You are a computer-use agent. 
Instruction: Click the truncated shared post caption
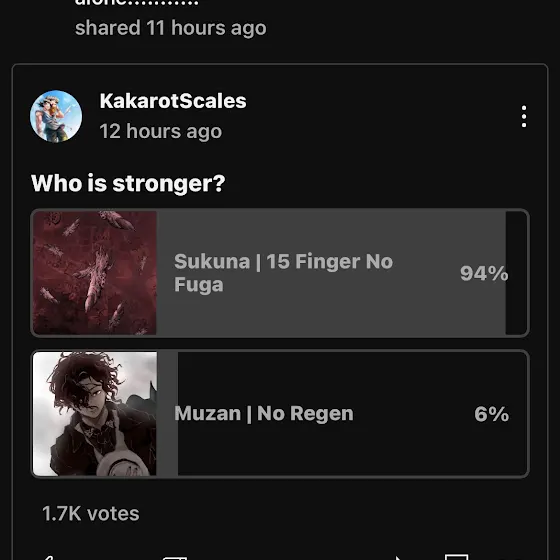137,3
